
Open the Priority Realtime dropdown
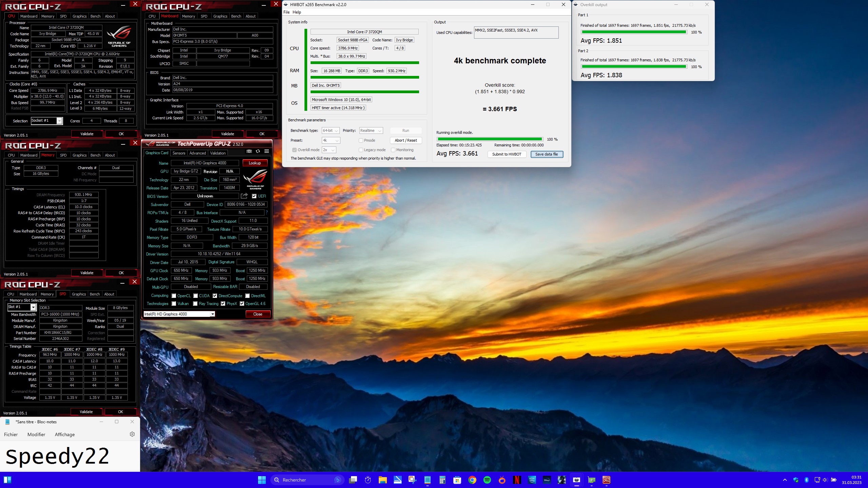pos(371,130)
